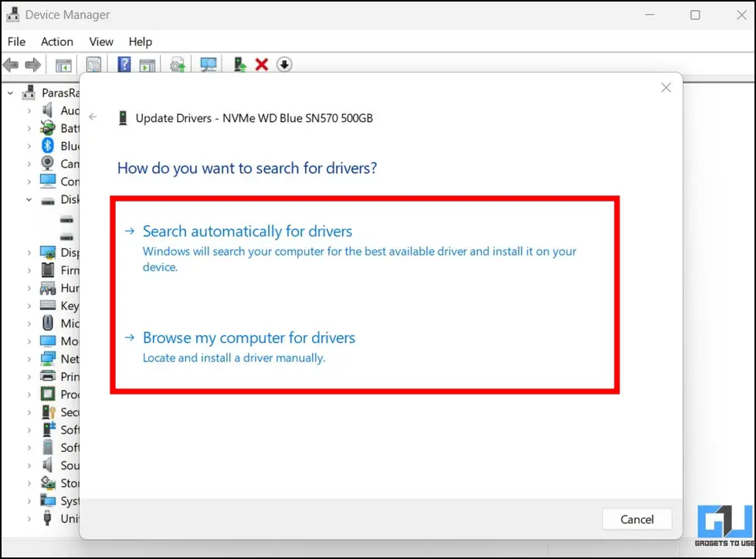Click the Forward arrow in Device Manager toolbar
Screen dimensions: 756x559
[32, 64]
